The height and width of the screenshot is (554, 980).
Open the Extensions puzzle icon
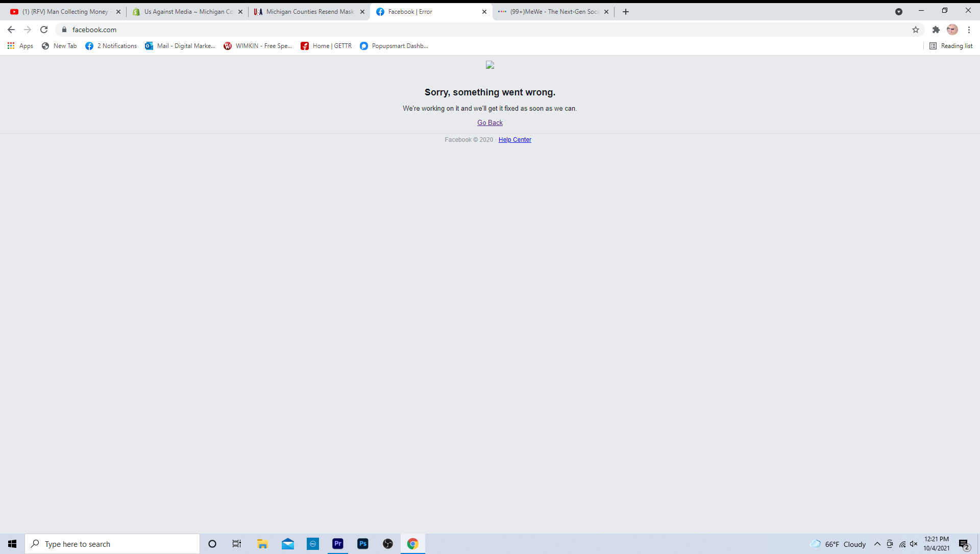click(x=936, y=30)
